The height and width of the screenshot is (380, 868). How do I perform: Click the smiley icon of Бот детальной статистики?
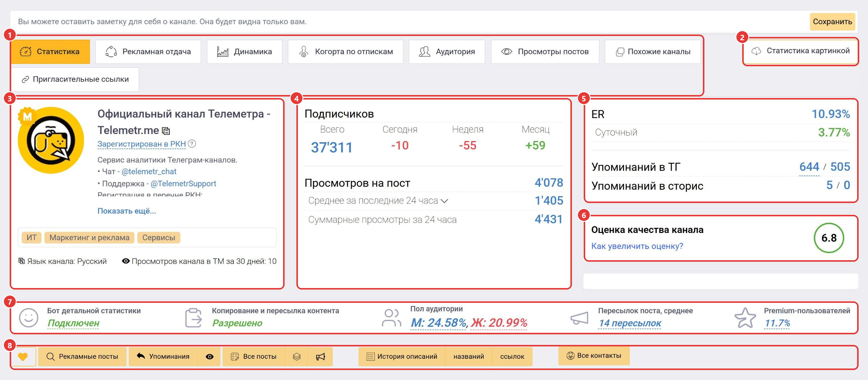(29, 318)
